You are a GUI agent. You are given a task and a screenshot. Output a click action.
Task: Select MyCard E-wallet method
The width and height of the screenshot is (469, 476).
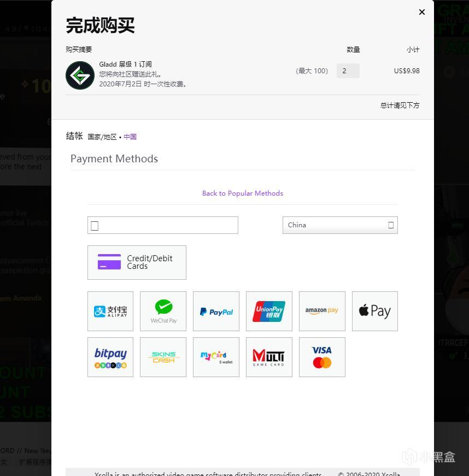pyautogui.click(x=216, y=357)
